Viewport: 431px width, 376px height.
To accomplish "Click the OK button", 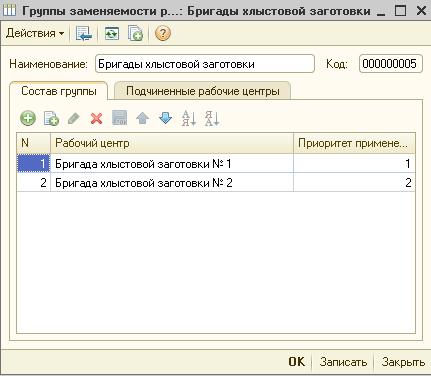I will (296, 362).
